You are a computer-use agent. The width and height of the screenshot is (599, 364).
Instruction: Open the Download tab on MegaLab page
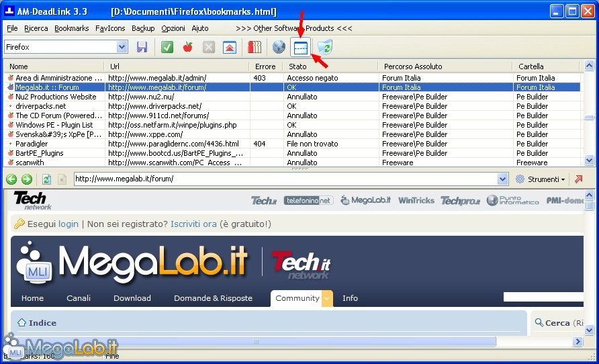132,298
